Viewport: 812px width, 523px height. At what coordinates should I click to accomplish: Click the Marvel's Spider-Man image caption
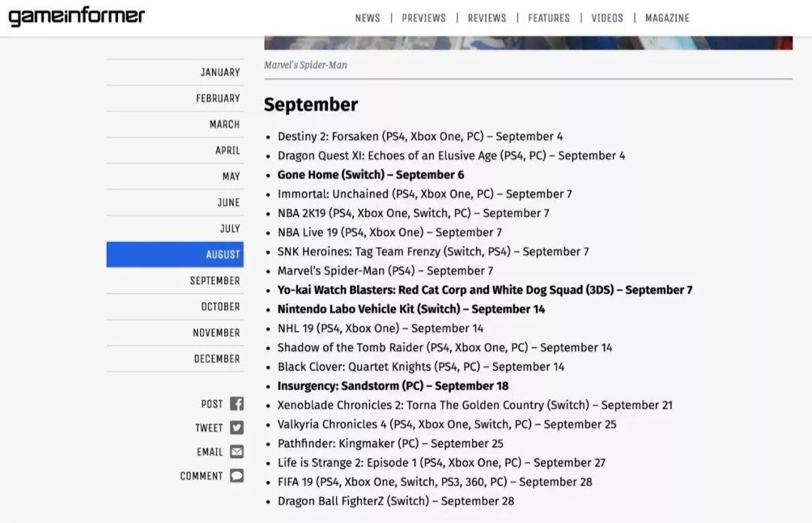tap(305, 65)
